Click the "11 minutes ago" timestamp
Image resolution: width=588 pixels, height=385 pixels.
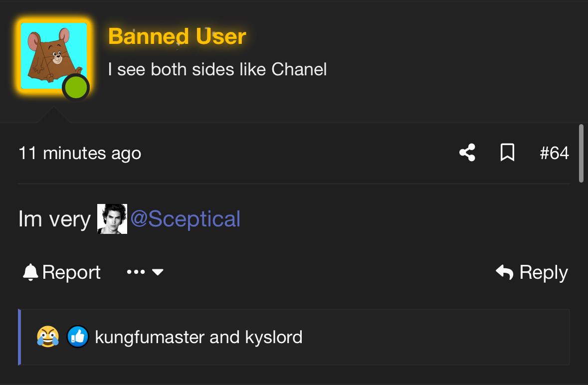80,153
